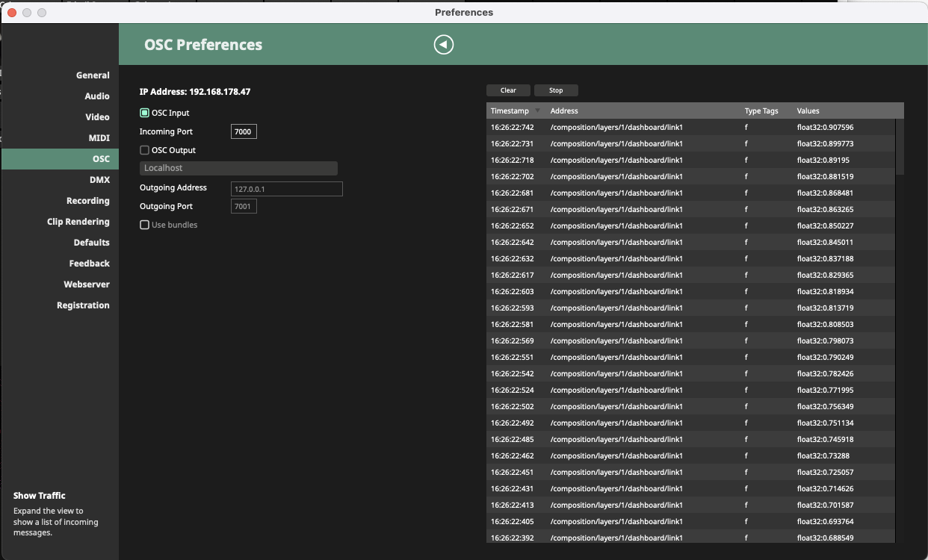Select the message row timestamped 16:26:22:569
Screen dimensions: 928x560
pos(690,340)
